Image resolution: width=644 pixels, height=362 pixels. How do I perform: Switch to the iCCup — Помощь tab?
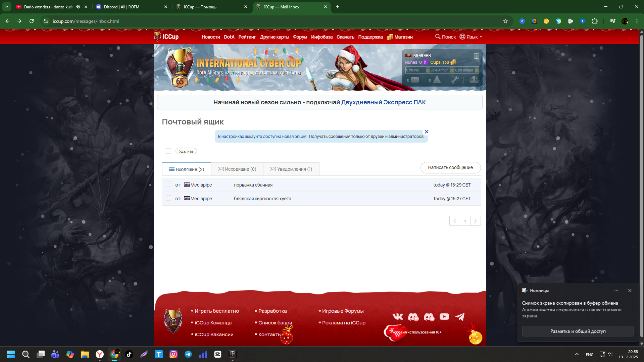point(211,7)
